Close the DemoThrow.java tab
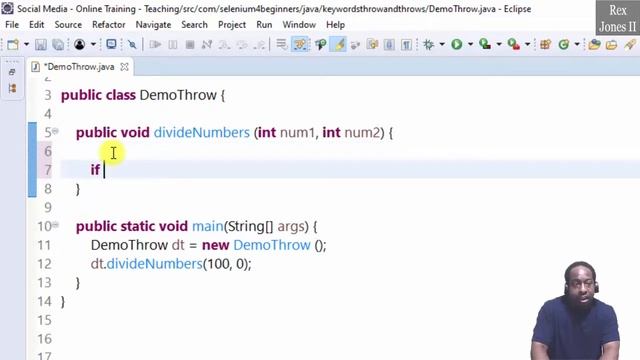The width and height of the screenshot is (640, 360). [124, 67]
